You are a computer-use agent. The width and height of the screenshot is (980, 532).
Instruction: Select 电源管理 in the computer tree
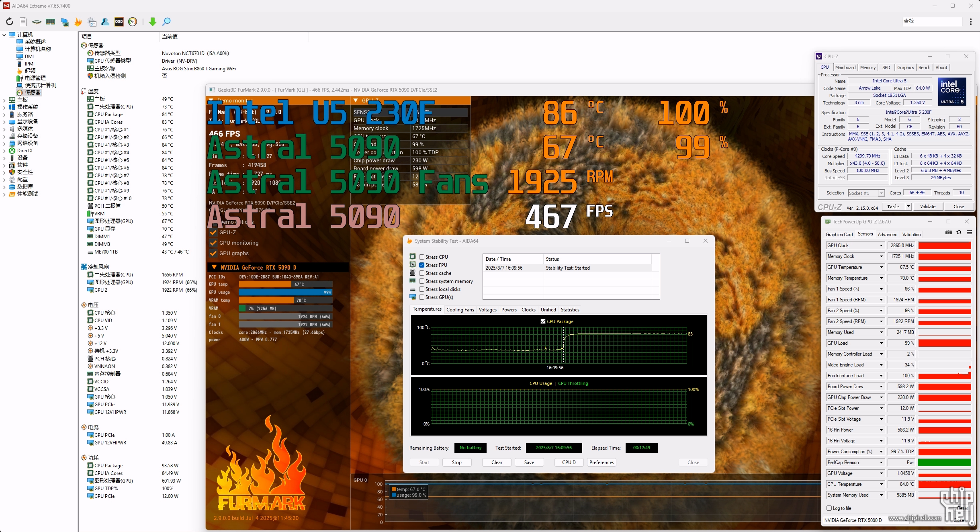pyautogui.click(x=35, y=78)
